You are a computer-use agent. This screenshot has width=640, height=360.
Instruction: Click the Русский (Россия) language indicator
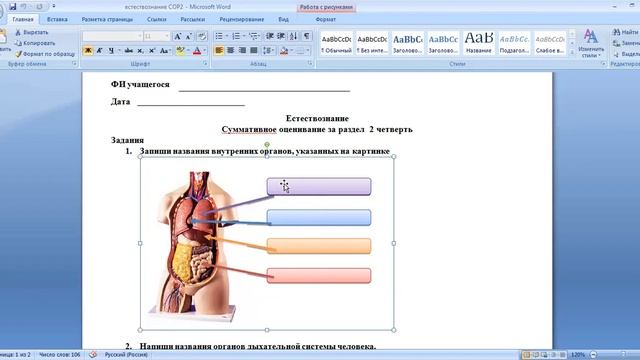click(x=126, y=355)
